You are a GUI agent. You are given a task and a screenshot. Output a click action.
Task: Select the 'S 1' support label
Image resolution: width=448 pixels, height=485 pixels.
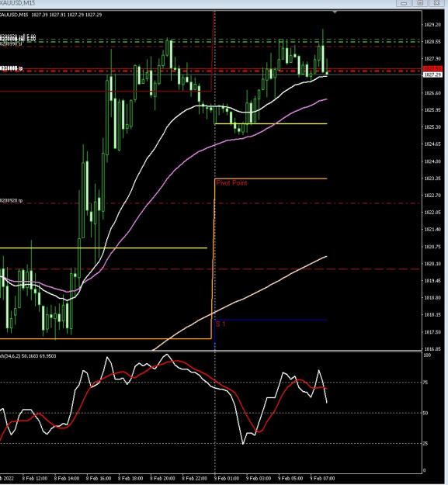[x=221, y=324]
